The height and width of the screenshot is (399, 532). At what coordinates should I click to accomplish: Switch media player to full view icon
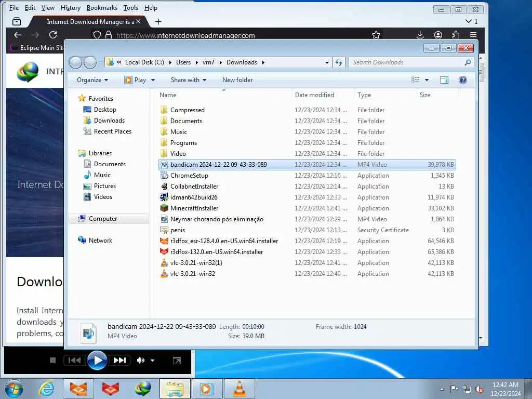point(177,361)
